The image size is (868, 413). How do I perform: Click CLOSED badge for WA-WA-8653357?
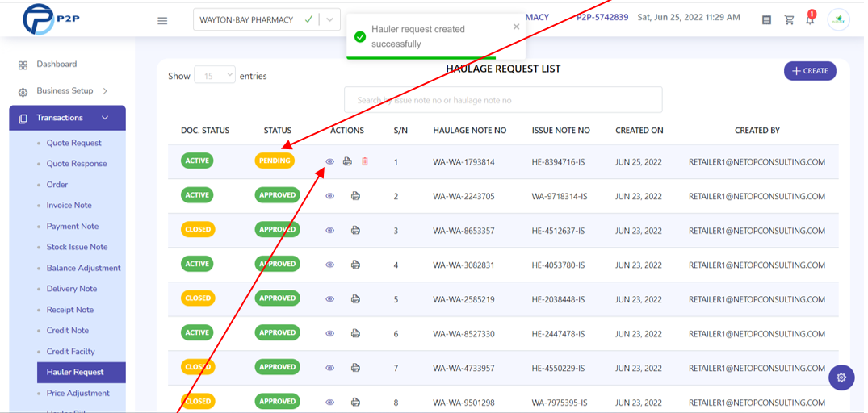198,229
